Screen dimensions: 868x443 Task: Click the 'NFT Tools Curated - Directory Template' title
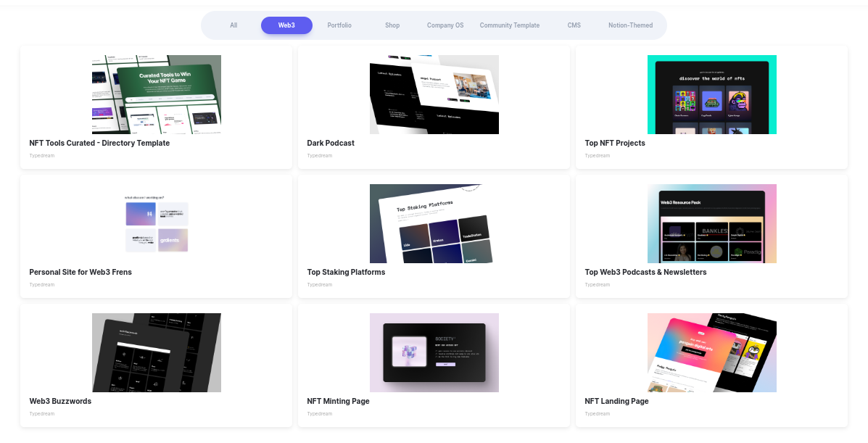click(99, 143)
